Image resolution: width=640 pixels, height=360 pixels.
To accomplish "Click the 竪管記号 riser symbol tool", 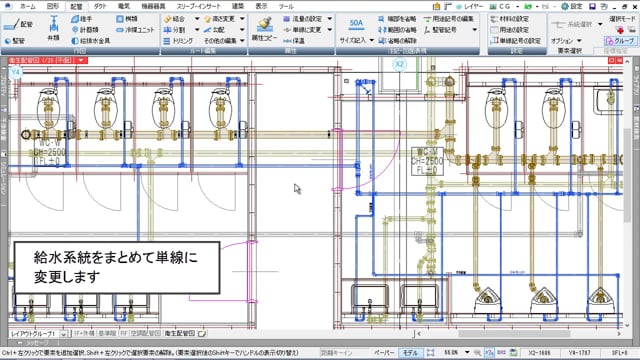I will coord(440,30).
